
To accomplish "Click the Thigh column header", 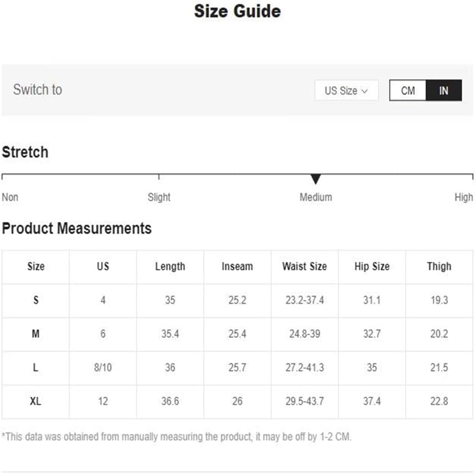I will pos(439,266).
